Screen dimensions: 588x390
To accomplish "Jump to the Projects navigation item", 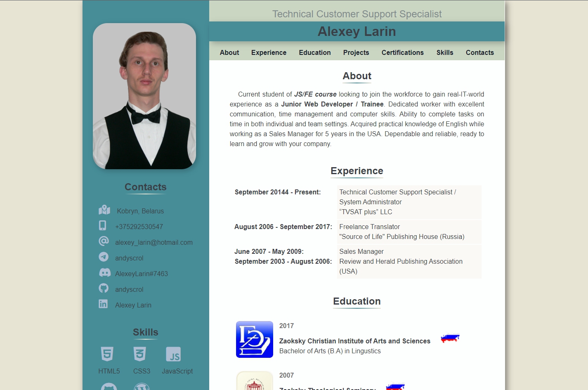I will coord(356,52).
